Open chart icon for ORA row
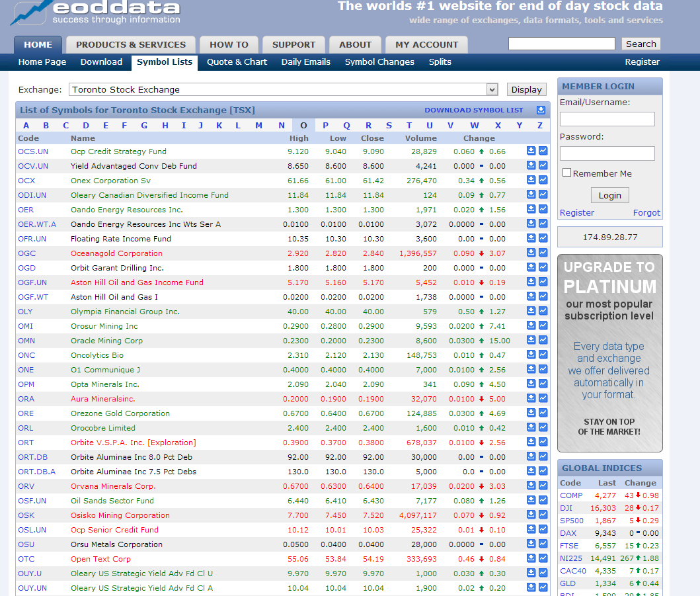Image resolution: width=700 pixels, height=596 pixels. pos(543,398)
